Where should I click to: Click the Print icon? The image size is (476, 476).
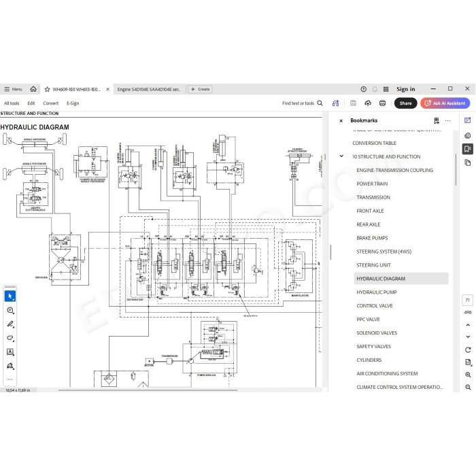click(382, 103)
